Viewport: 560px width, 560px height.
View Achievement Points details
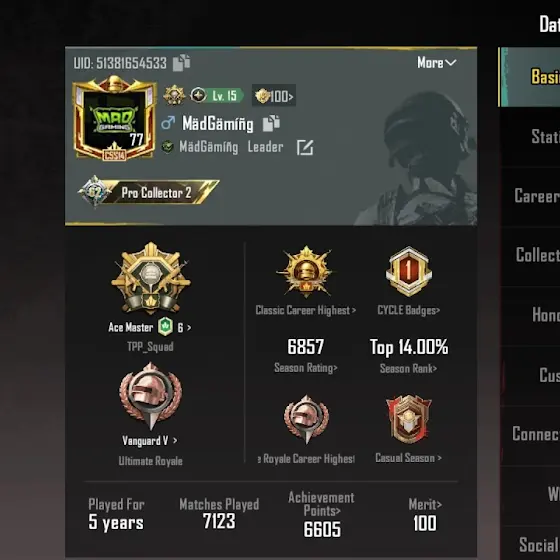coord(322,515)
